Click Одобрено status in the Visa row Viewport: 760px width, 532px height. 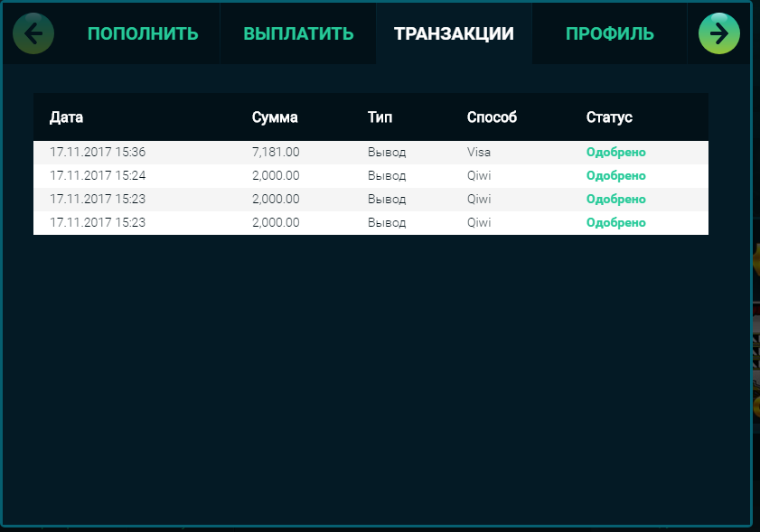click(615, 152)
